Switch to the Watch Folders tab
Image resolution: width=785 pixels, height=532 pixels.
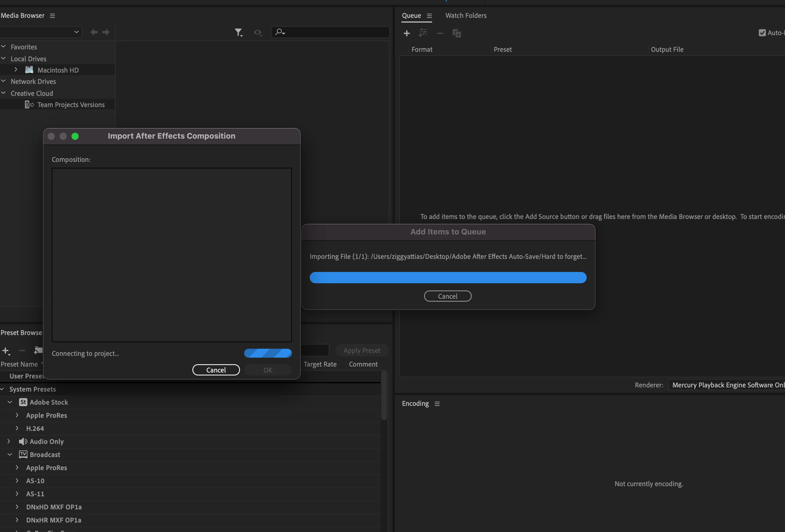[466, 15]
